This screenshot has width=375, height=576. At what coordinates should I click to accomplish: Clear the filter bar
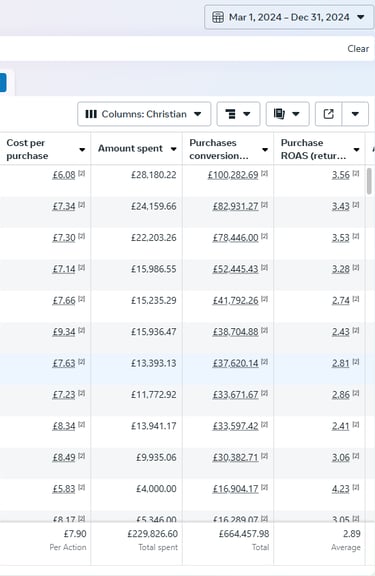(x=358, y=48)
